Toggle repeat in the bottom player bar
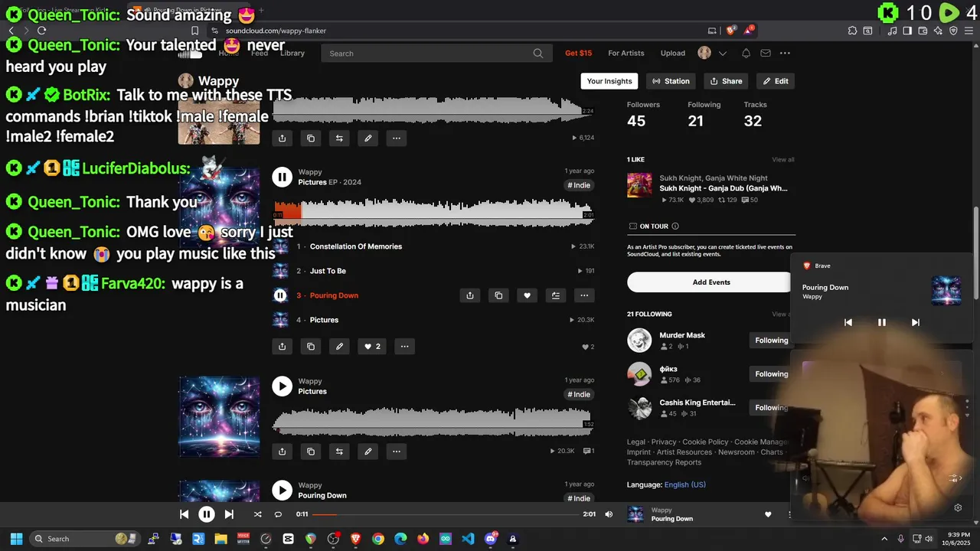Screen dimensions: 980x551 pyautogui.click(x=278, y=514)
